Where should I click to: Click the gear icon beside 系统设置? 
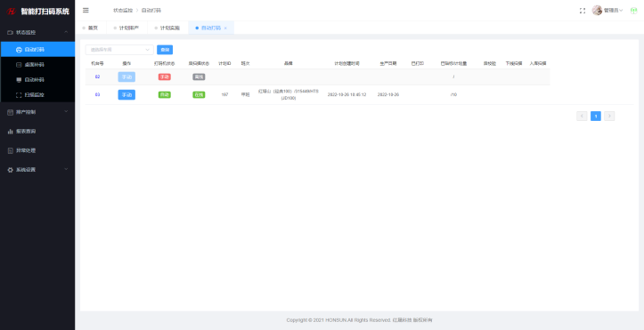pyautogui.click(x=11, y=170)
